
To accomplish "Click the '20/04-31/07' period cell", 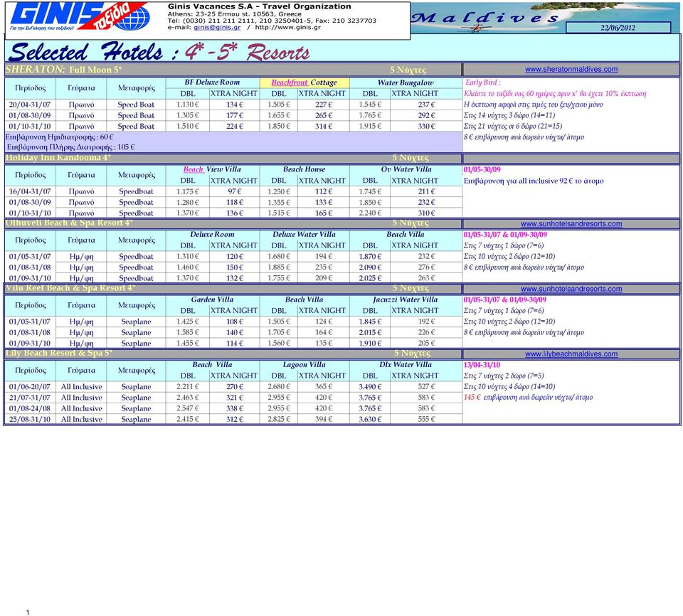I will click(30, 105).
